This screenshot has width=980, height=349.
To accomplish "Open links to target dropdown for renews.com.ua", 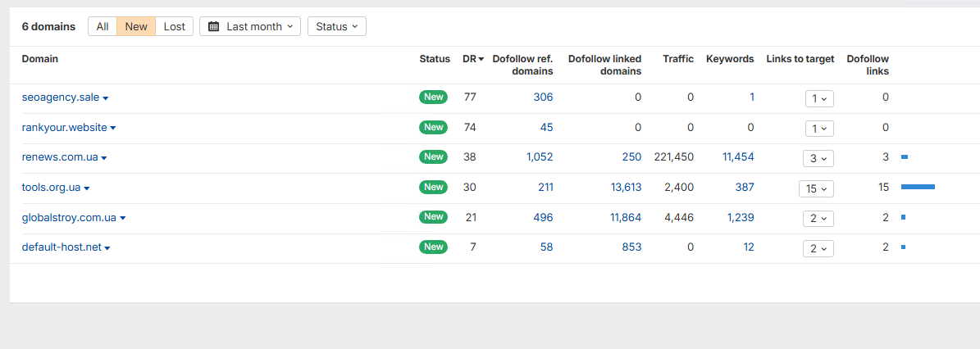I will (818, 158).
